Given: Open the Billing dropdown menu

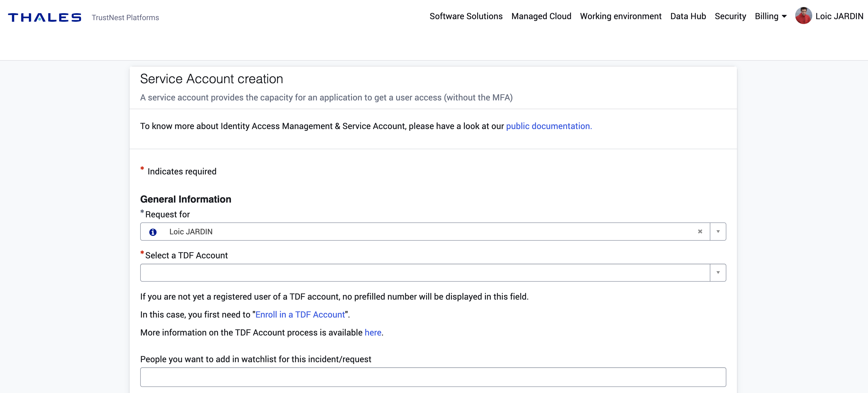Looking at the screenshot, I should (x=771, y=16).
